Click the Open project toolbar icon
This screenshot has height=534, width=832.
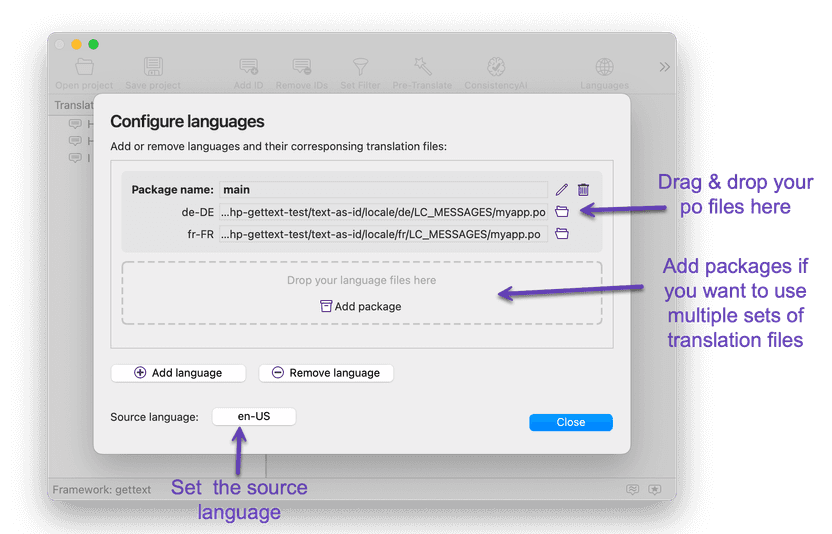pos(84,67)
